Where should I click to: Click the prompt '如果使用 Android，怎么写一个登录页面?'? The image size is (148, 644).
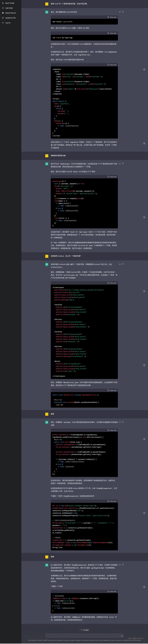[x=66, y=256]
